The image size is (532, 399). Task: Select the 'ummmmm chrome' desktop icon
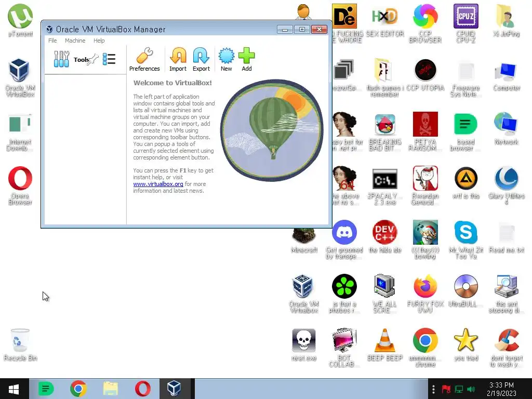coord(425,348)
